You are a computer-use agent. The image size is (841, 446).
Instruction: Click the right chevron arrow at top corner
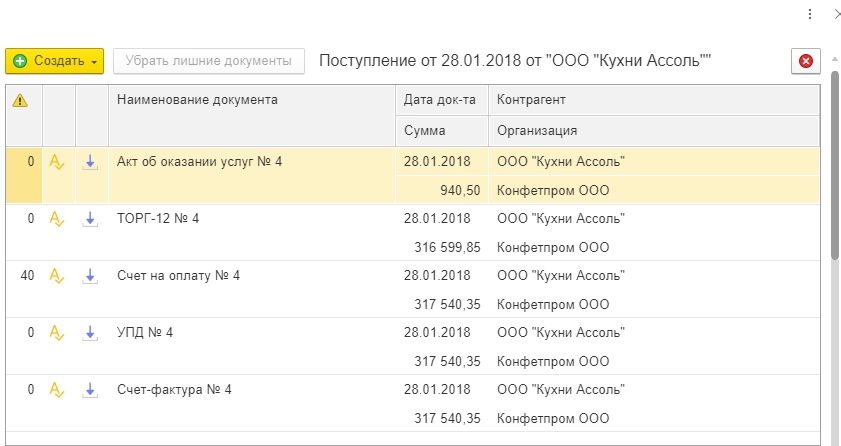click(x=835, y=14)
